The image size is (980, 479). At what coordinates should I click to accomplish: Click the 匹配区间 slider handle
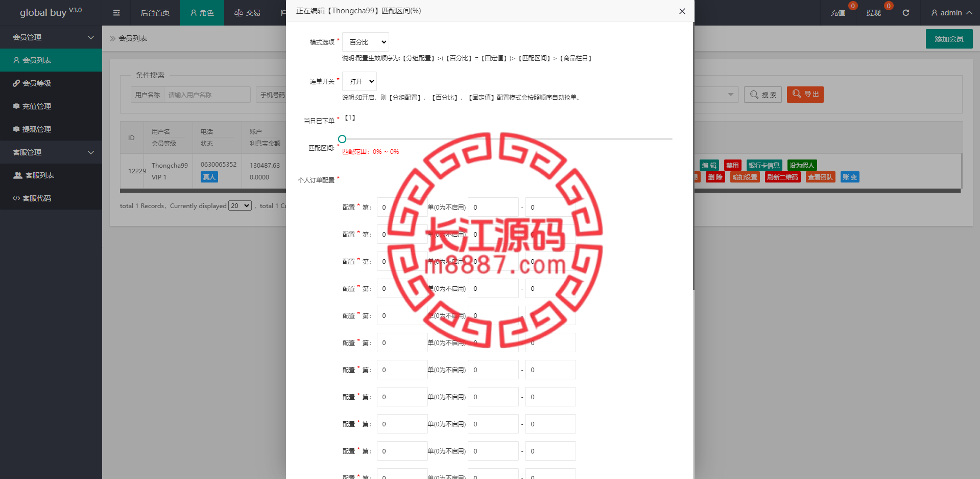(342, 139)
